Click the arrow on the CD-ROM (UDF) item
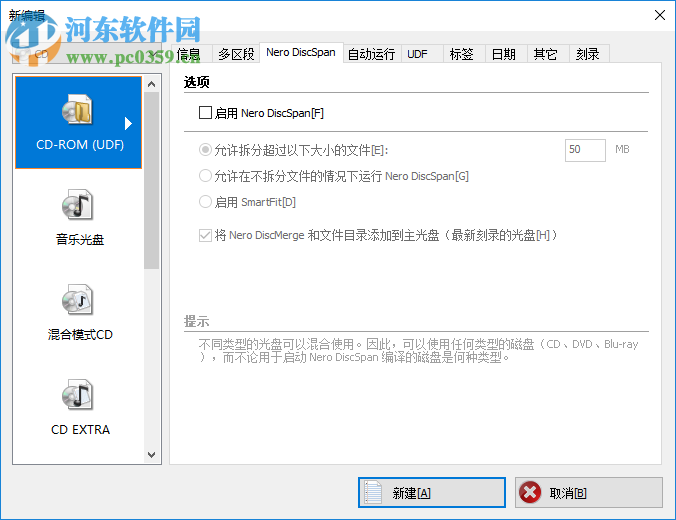Screen dimensions: 676x520 coord(128,123)
